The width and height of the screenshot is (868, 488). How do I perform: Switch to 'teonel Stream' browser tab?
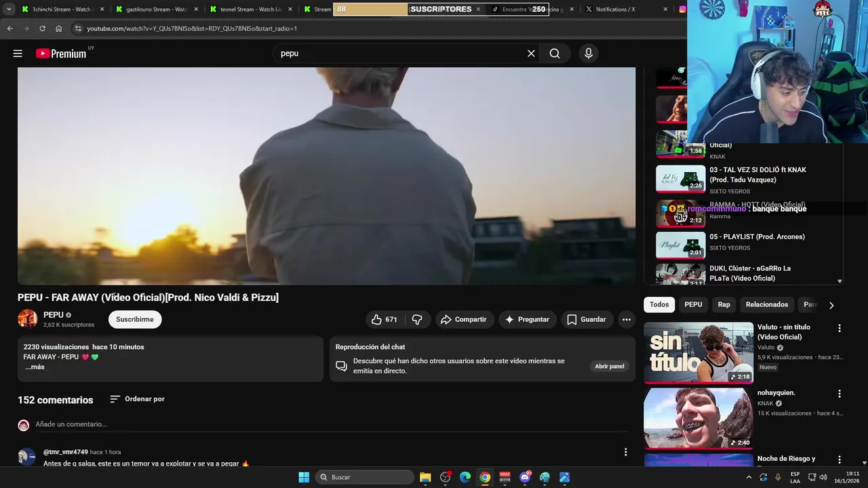250,9
